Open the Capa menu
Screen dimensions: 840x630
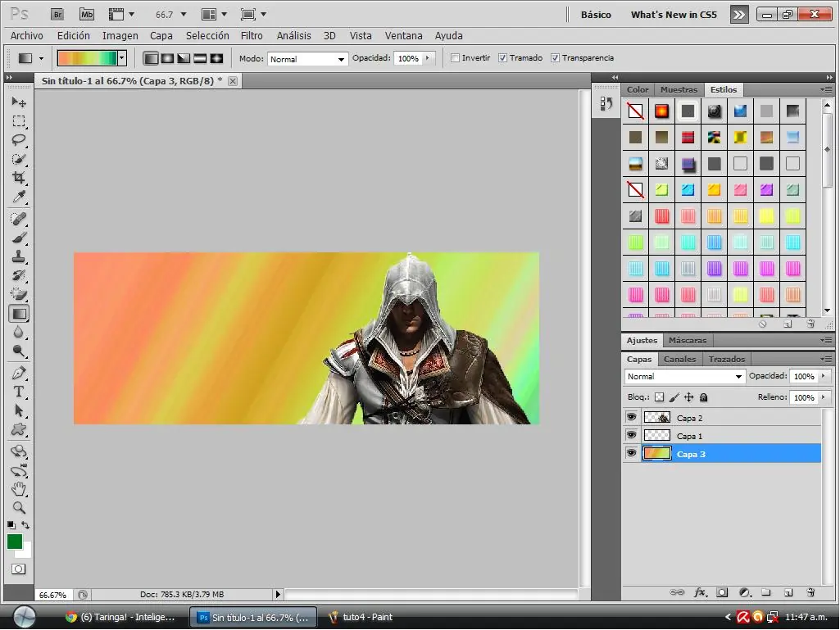tap(161, 35)
